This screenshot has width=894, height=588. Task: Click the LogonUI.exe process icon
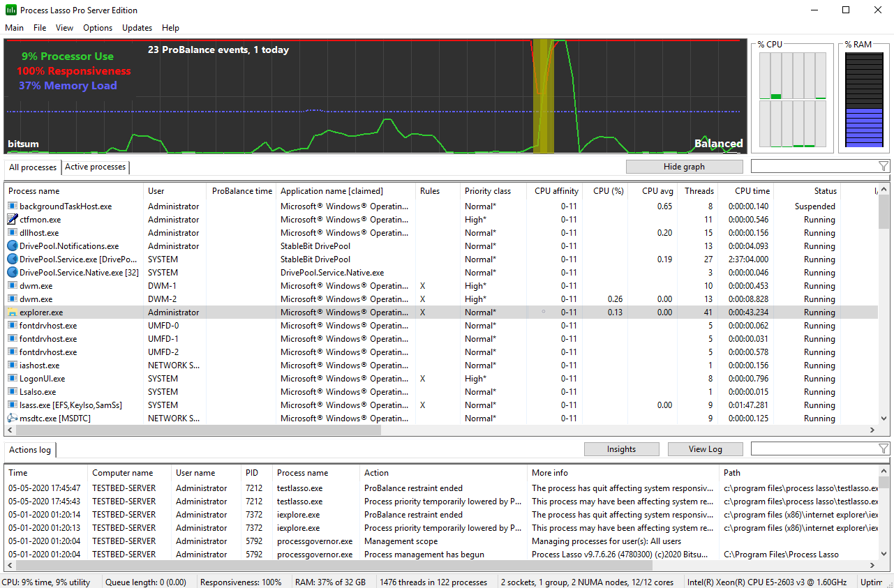click(x=12, y=379)
